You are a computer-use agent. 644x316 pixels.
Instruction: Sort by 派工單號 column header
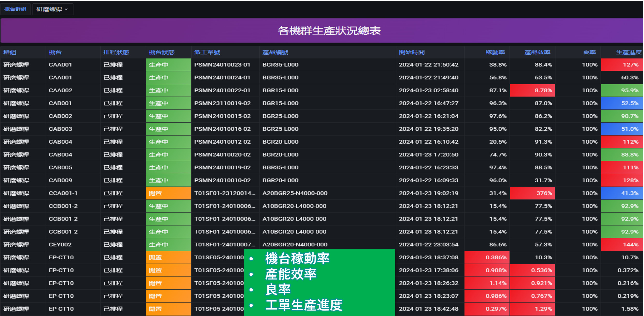click(x=207, y=52)
